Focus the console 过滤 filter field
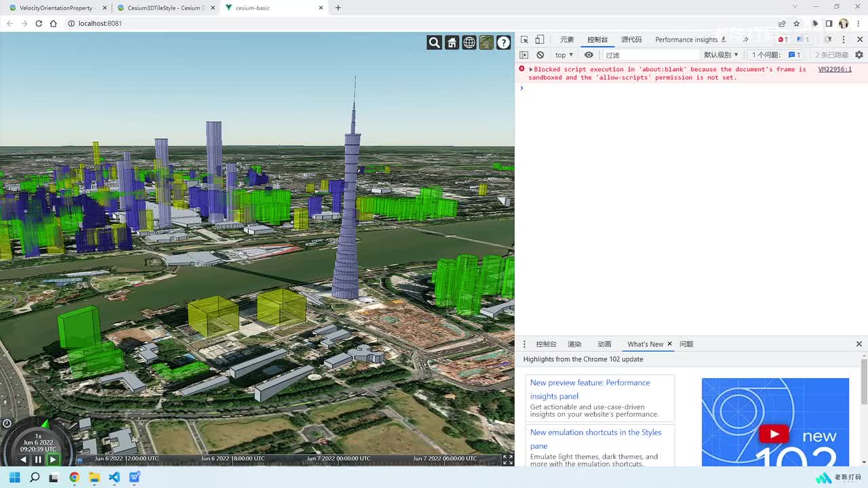 [650, 55]
